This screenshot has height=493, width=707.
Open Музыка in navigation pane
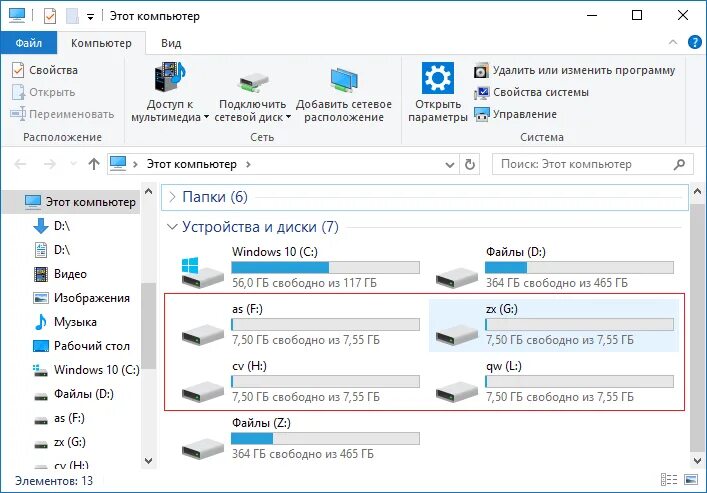[65, 322]
